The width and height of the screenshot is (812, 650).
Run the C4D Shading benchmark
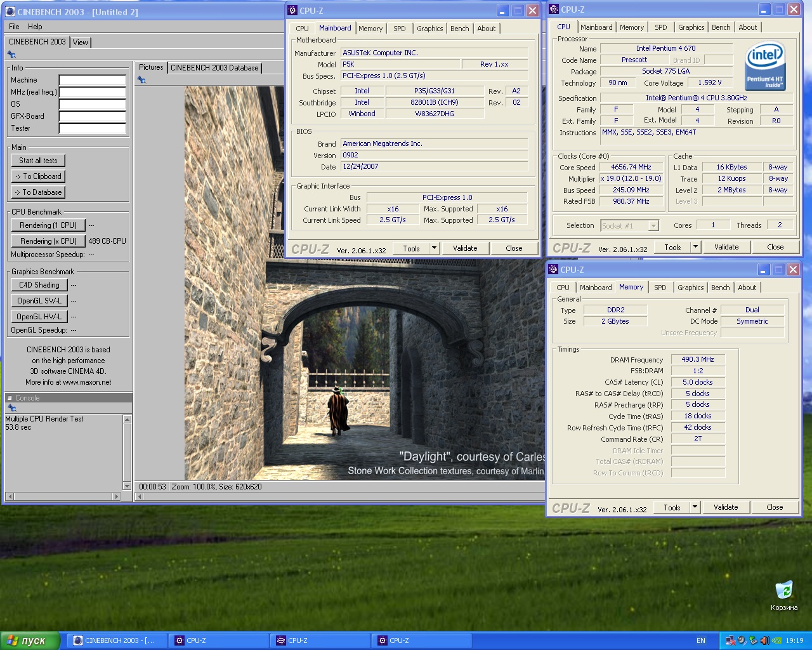pos(39,285)
